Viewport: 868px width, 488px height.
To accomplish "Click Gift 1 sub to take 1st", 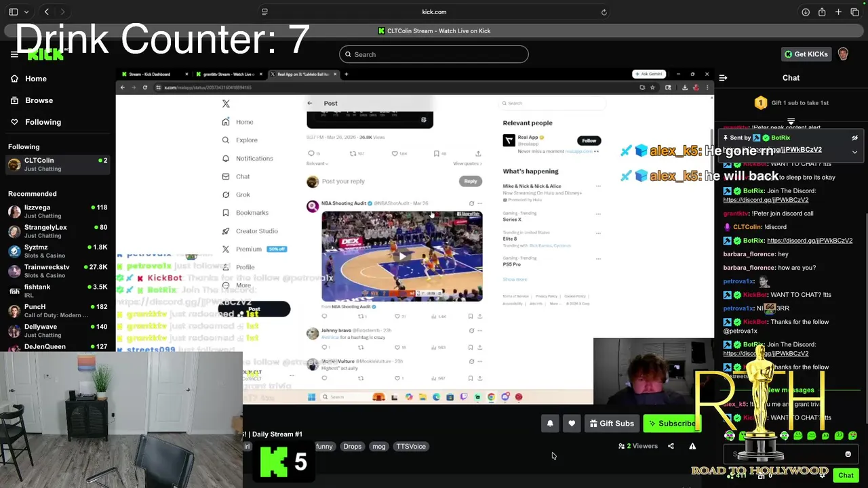I will tap(791, 103).
